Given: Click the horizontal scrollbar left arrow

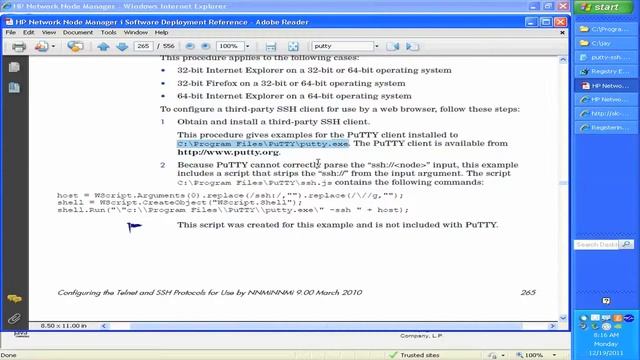Looking at the screenshot, I should point(104,326).
